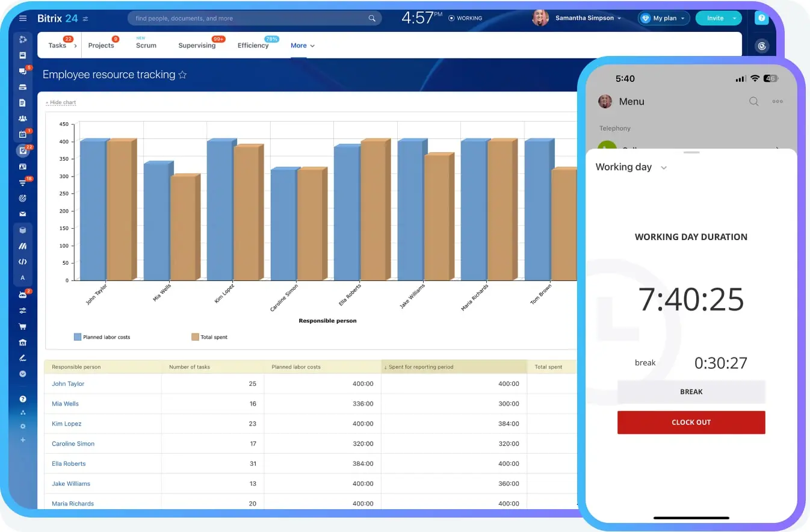Open the chat messages icon in the sidebar
The height and width of the screenshot is (532, 810).
point(23,71)
